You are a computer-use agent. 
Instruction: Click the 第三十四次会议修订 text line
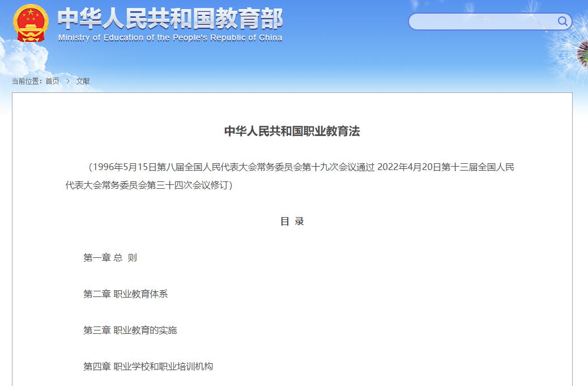[x=149, y=185]
